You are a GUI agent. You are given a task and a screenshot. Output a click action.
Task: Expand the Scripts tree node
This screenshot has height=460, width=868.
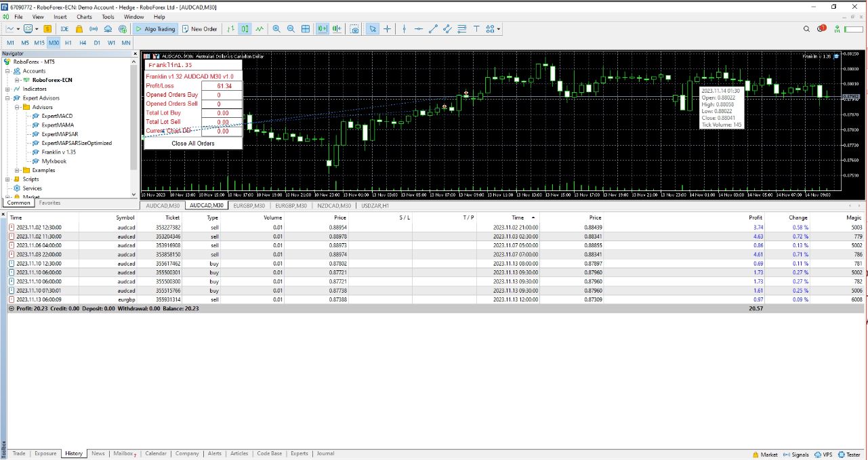[7, 180]
